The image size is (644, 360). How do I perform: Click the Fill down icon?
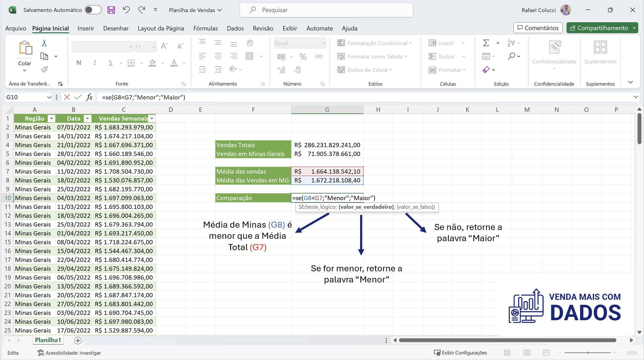(x=486, y=56)
